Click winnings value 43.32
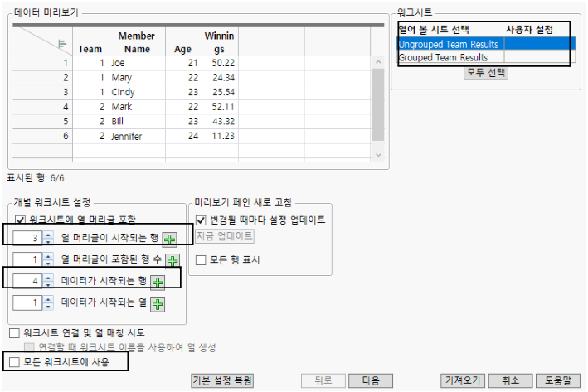The height and width of the screenshot is (392, 588). pyautogui.click(x=220, y=122)
